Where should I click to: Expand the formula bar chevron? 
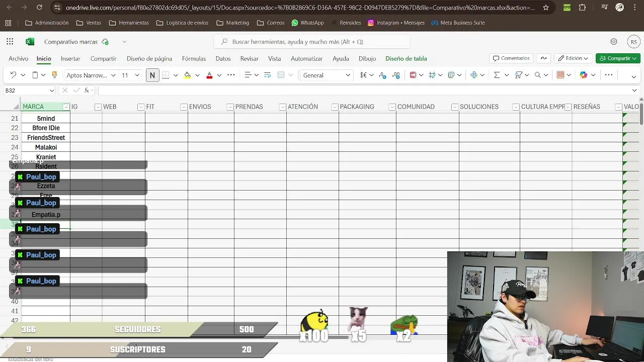point(634,90)
